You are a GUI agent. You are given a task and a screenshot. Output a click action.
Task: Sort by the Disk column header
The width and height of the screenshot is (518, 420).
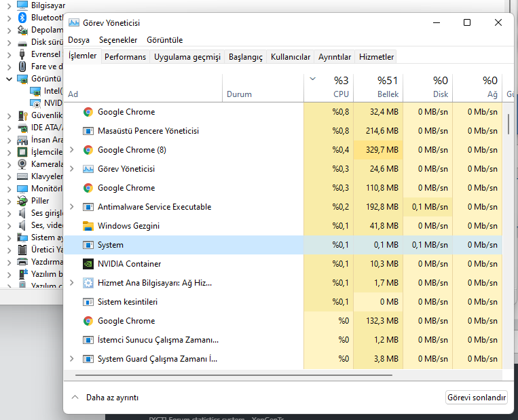click(428, 88)
